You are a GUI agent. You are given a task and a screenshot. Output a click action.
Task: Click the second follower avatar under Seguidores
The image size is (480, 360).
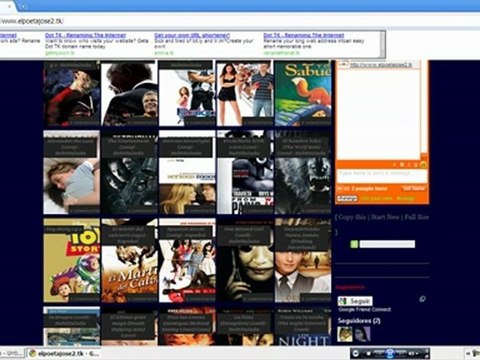pos(362,334)
